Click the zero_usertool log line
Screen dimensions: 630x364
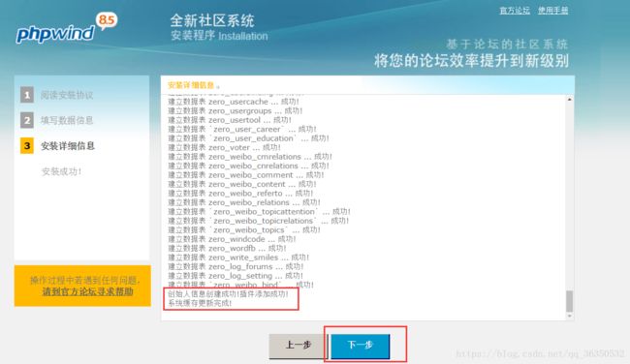click(x=230, y=120)
